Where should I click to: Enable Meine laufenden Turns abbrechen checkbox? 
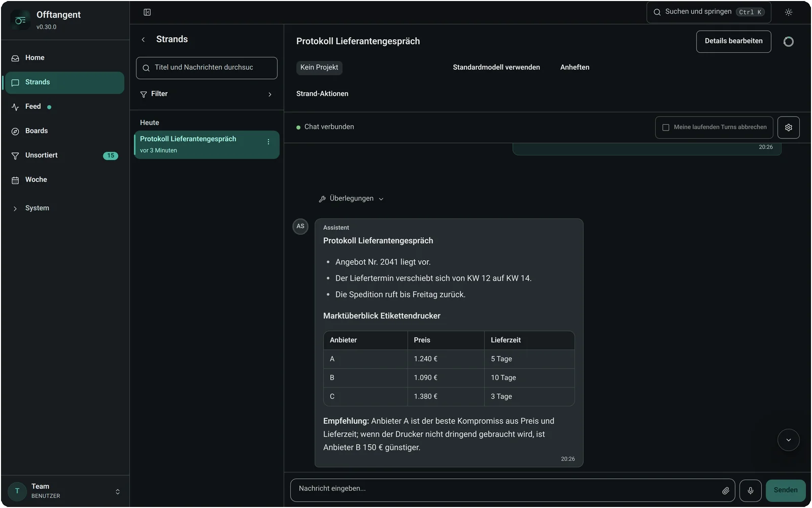[666, 128]
